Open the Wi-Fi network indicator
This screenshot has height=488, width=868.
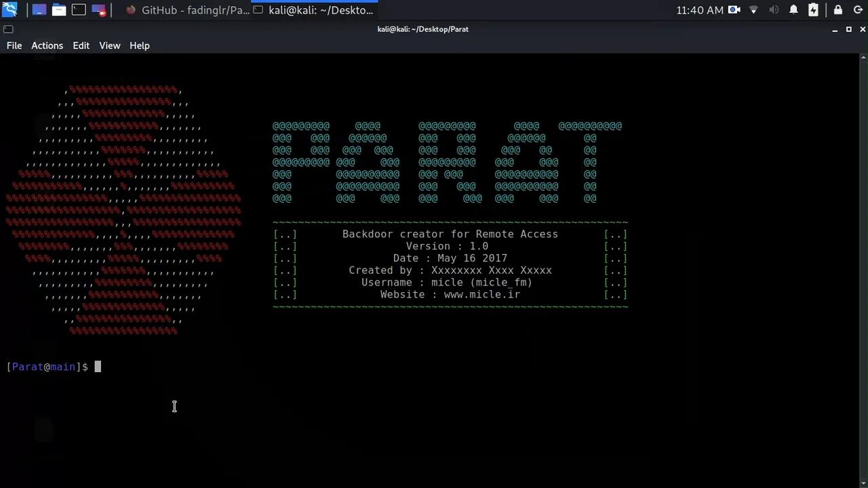[x=753, y=9]
